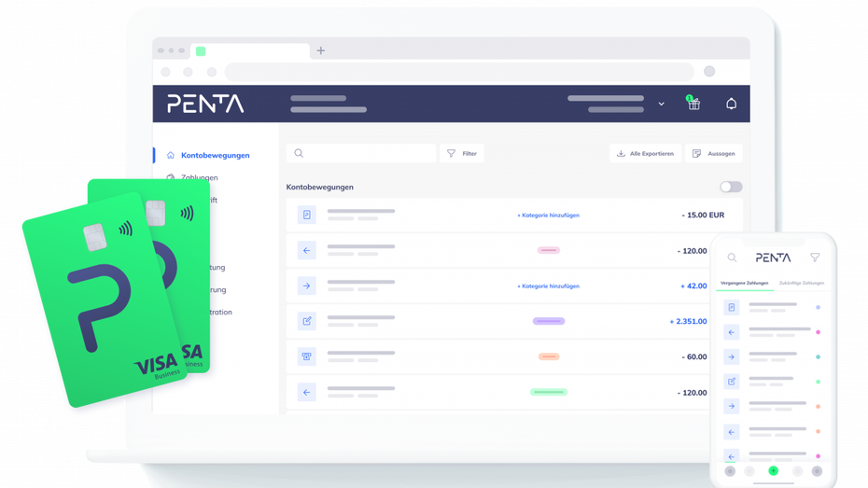Select Kontobewegungen in the sidebar
The width and height of the screenshot is (868, 488).
[x=215, y=155]
